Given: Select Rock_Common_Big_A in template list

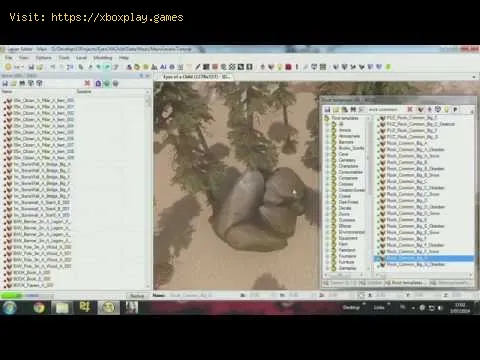Looking at the screenshot, I should [407, 143].
